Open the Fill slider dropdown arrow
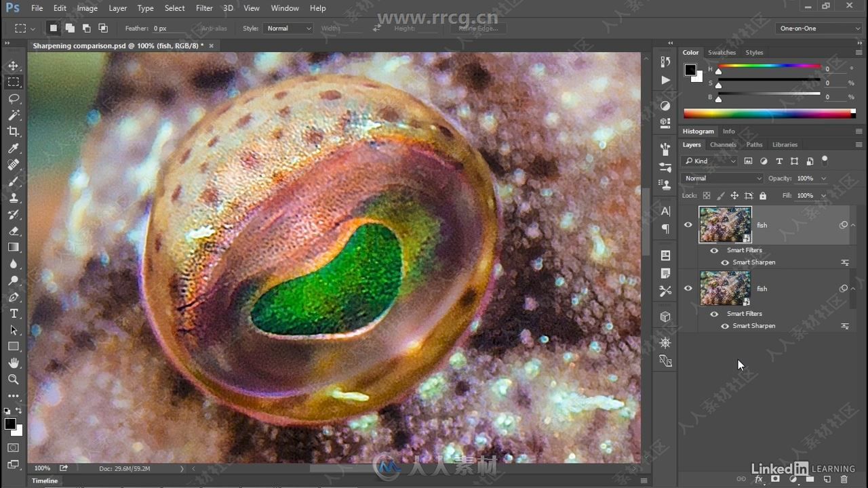868x488 pixels. (823, 196)
